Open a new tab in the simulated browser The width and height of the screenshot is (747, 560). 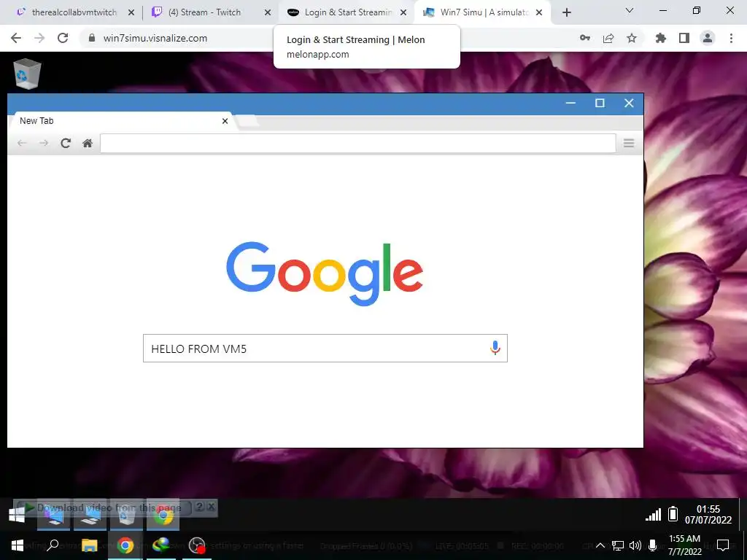248,121
